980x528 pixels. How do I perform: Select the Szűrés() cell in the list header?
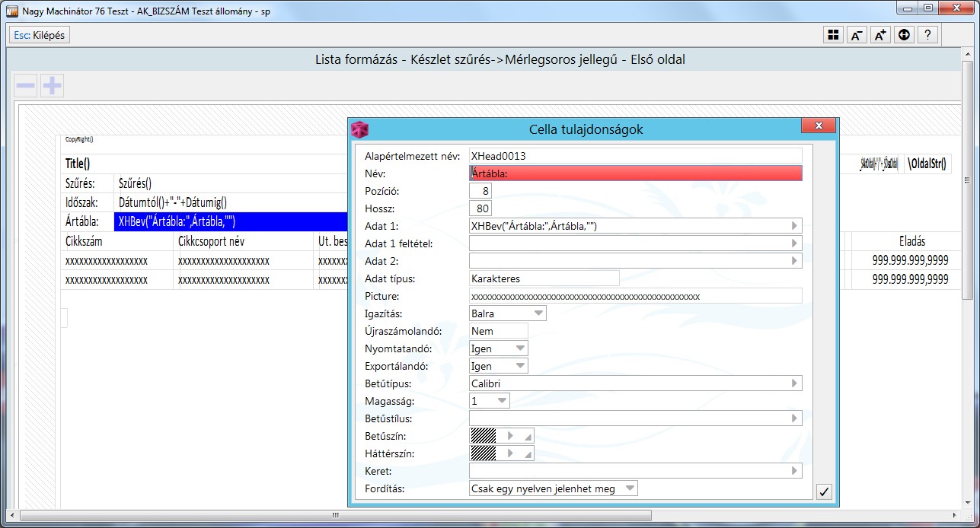click(136, 183)
